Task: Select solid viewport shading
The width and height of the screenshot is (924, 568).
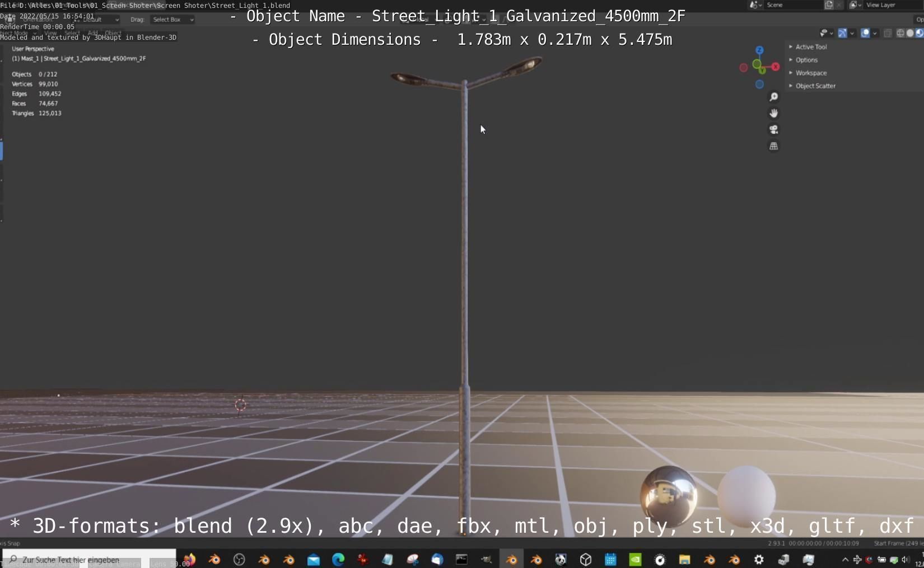Action: (910, 33)
